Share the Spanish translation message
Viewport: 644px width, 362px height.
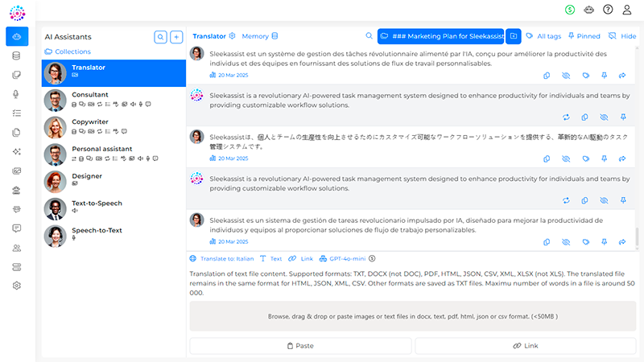click(622, 242)
